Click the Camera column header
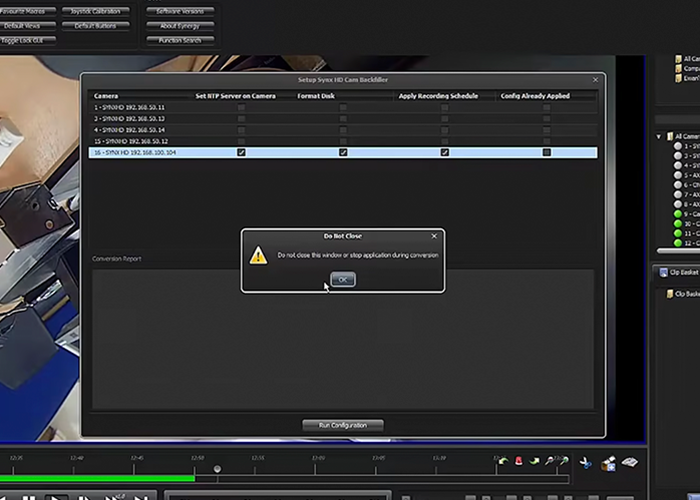Screen dimensions: 700x500 pos(106,96)
